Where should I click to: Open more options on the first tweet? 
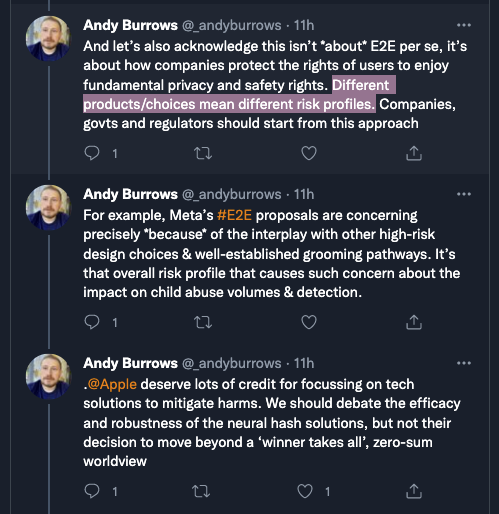pyautogui.click(x=464, y=25)
